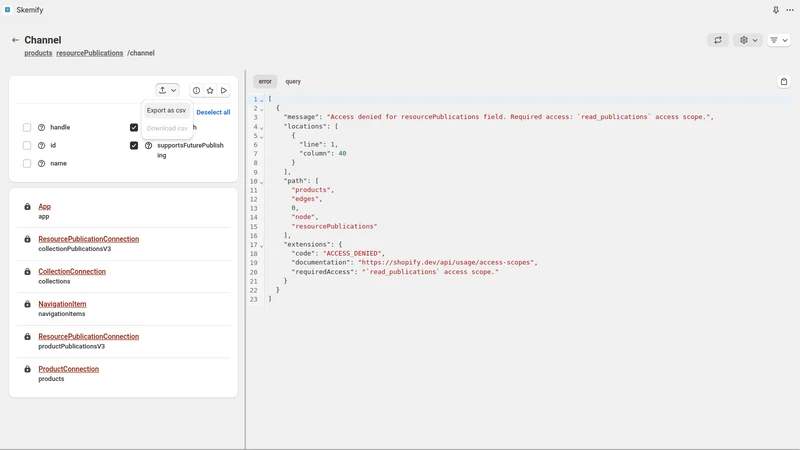Image resolution: width=800 pixels, height=450 pixels.
Task: Switch to the error tab
Action: 265,82
